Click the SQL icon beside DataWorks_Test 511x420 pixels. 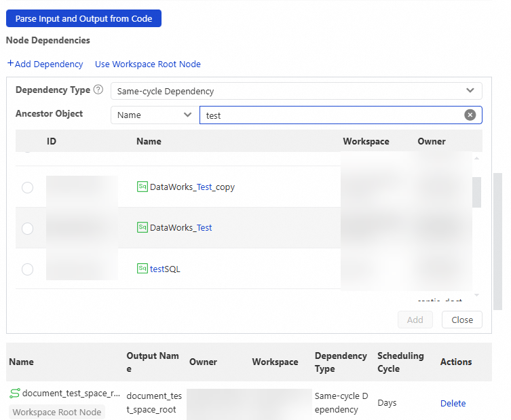143,227
